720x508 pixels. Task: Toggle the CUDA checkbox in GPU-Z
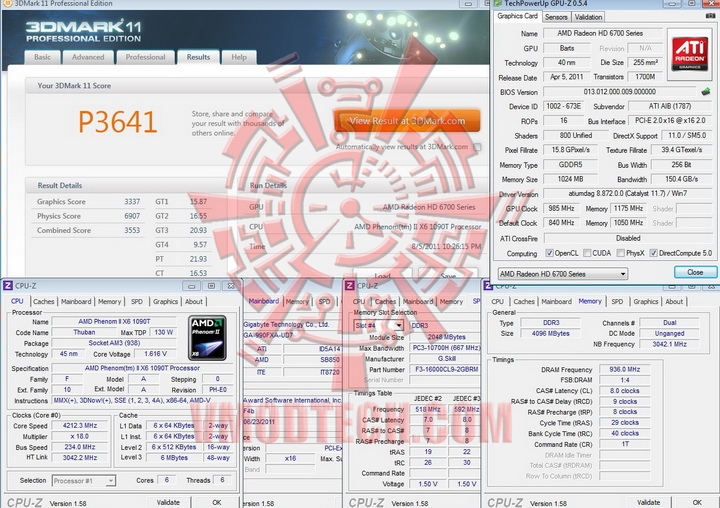[x=587, y=253]
